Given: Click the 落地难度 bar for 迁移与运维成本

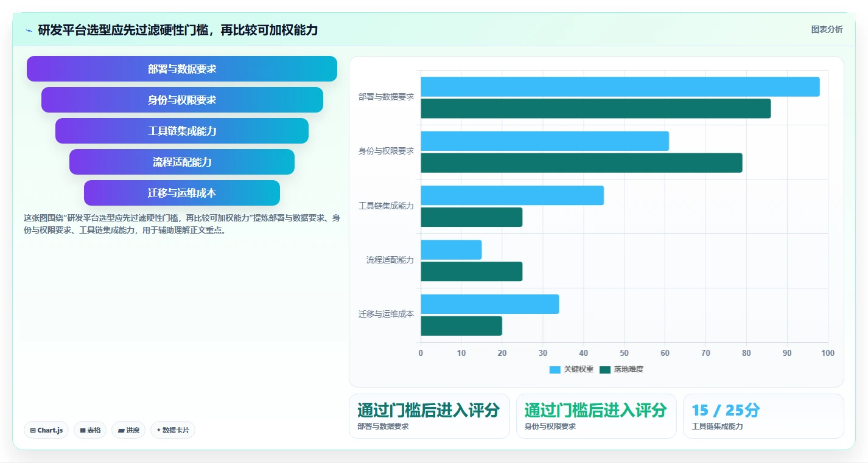Looking at the screenshot, I should (461, 325).
